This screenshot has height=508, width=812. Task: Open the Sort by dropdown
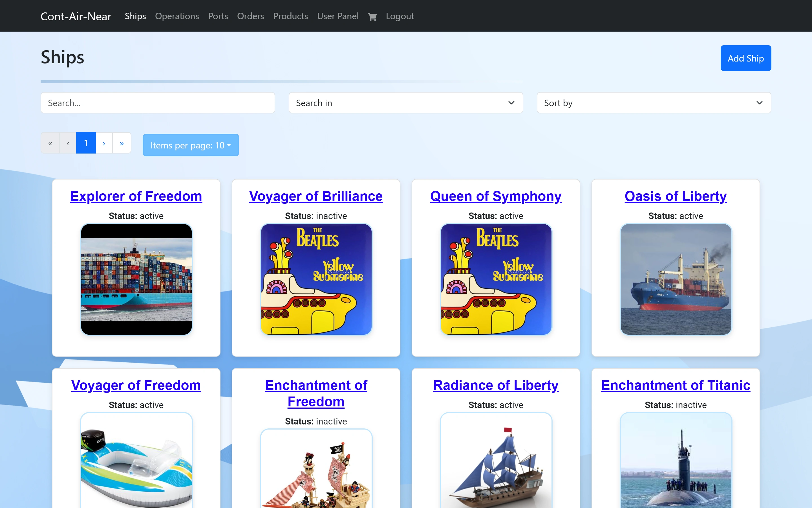point(654,103)
